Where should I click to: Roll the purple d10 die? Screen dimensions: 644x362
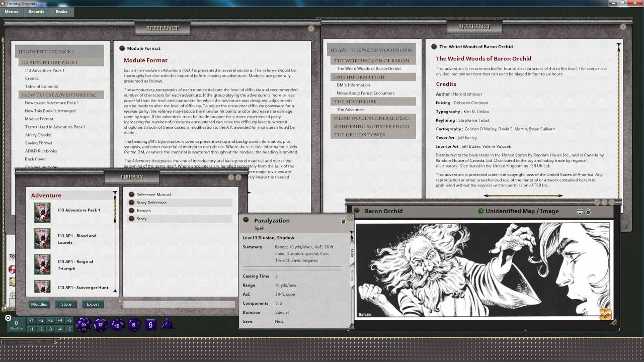click(x=117, y=325)
